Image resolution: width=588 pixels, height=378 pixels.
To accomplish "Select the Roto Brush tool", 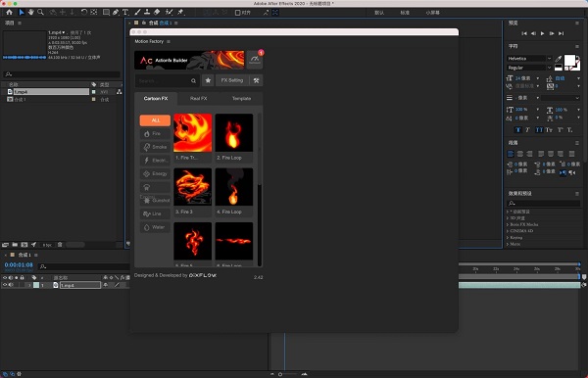I will point(170,13).
